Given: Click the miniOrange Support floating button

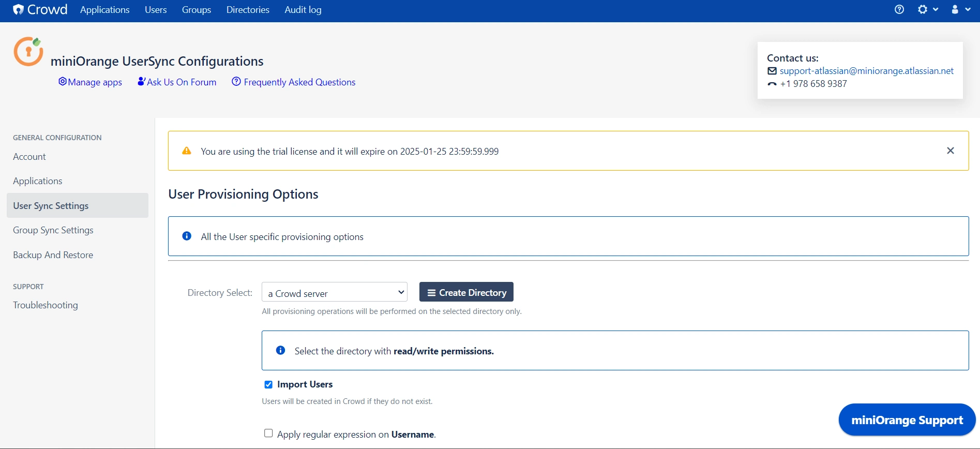Looking at the screenshot, I should 907,420.
